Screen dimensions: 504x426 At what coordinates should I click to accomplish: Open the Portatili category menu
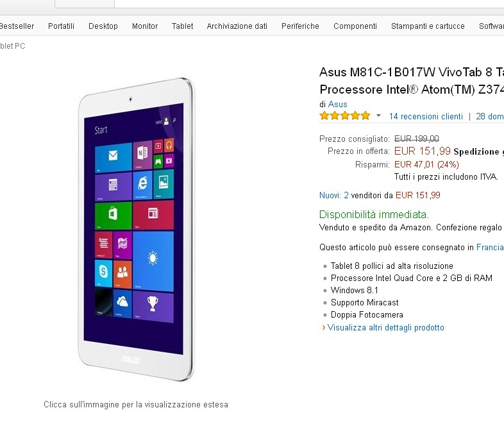click(61, 26)
